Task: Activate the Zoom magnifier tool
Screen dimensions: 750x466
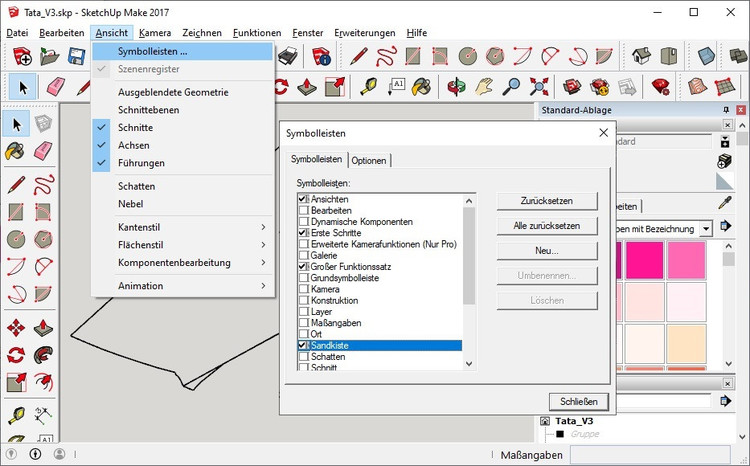Action: 511,87
